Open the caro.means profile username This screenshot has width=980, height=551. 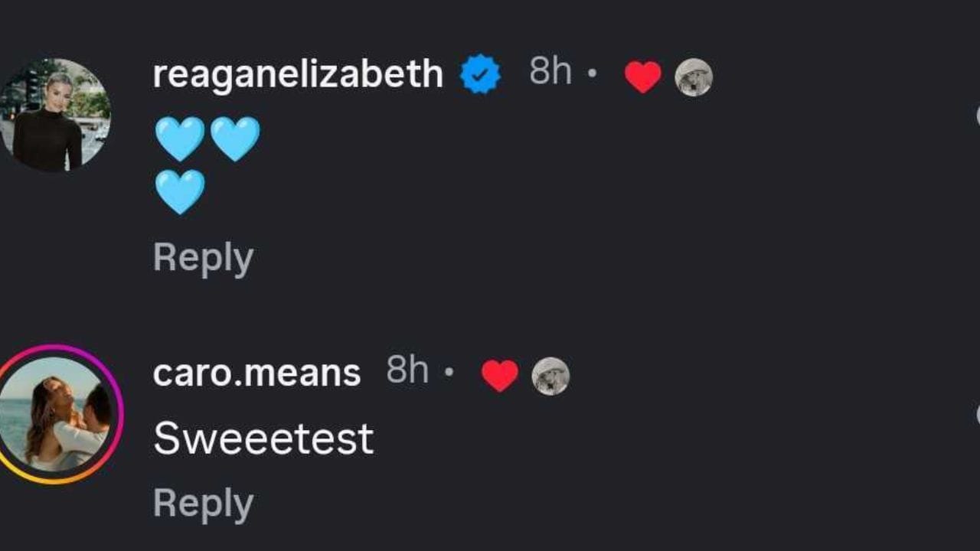click(256, 373)
